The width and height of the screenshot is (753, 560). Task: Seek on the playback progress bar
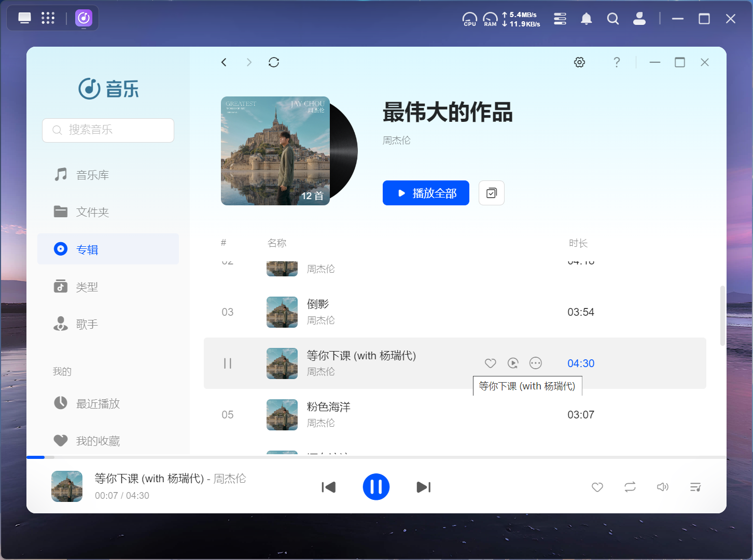pyautogui.click(x=376, y=457)
